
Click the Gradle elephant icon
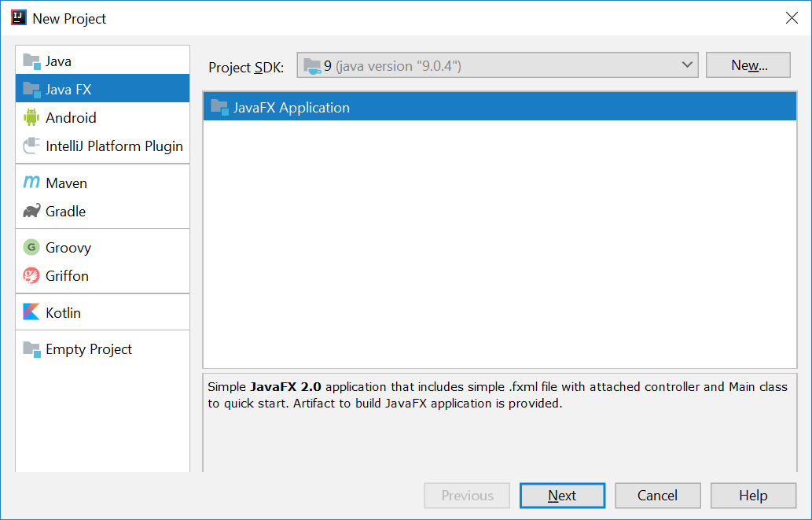pyautogui.click(x=31, y=211)
